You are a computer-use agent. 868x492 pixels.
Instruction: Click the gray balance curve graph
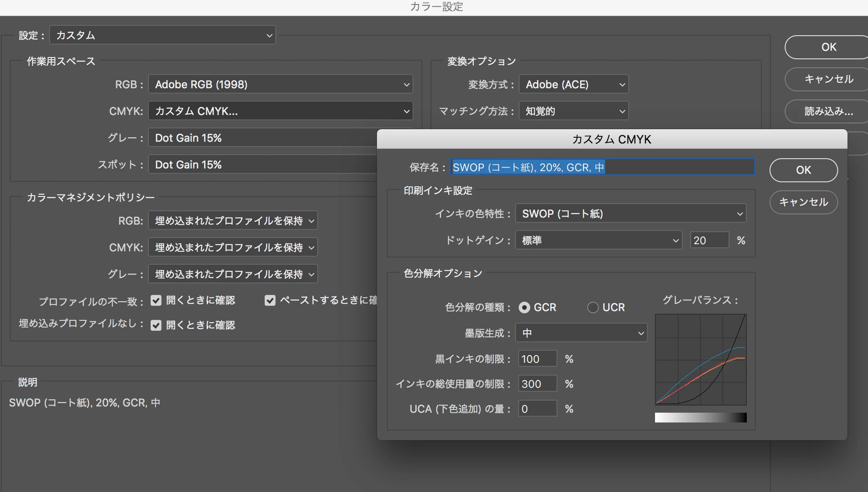pyautogui.click(x=700, y=359)
